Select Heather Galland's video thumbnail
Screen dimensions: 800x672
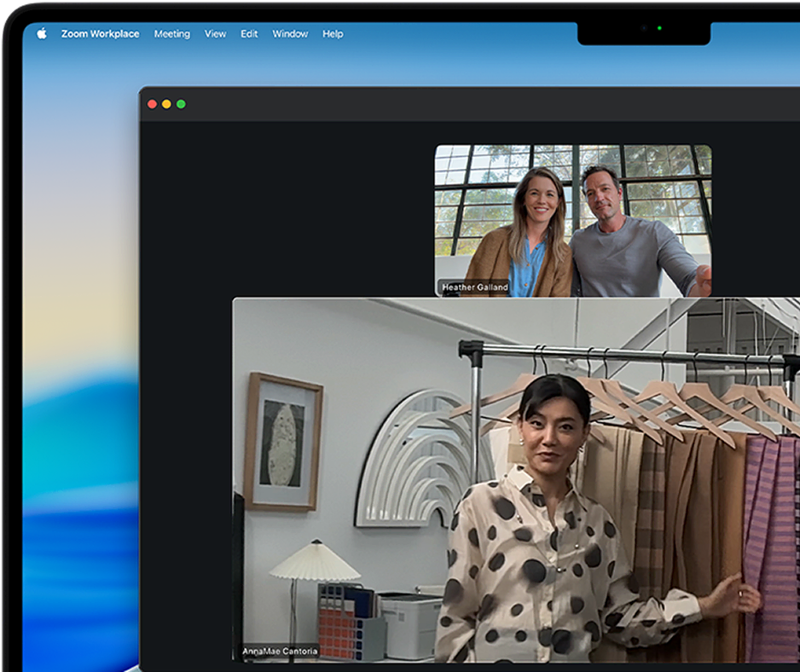tap(572, 220)
